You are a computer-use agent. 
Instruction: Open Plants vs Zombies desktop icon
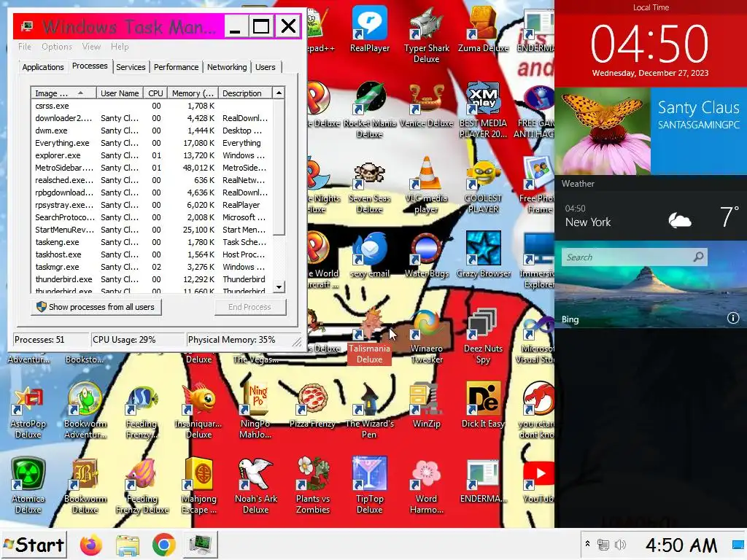pos(312,486)
